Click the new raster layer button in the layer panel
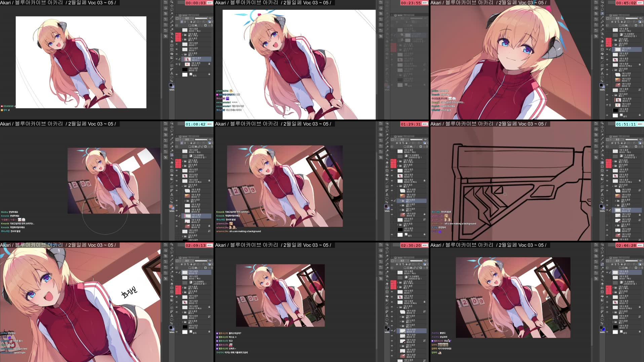The image size is (644, 362). (x=190, y=25)
